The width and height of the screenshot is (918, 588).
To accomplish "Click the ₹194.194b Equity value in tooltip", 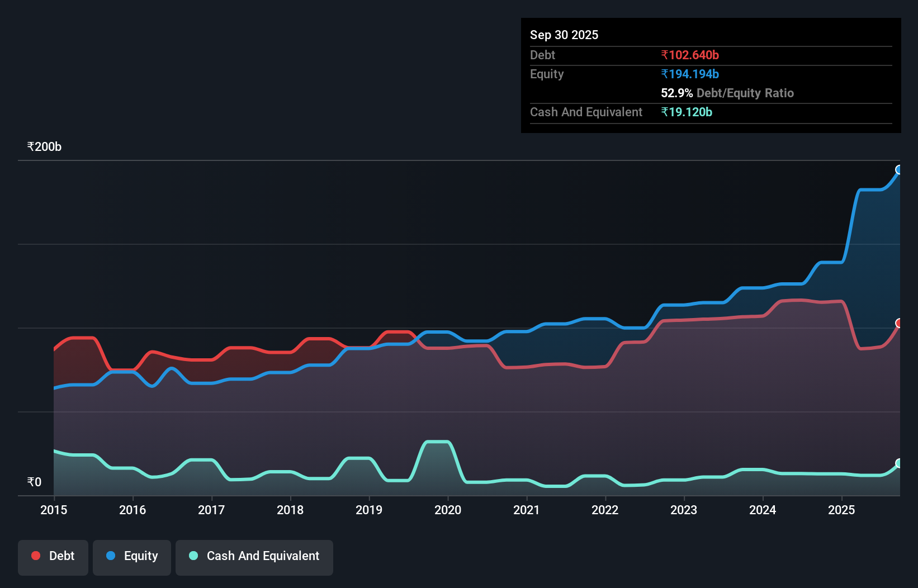I will tap(690, 74).
